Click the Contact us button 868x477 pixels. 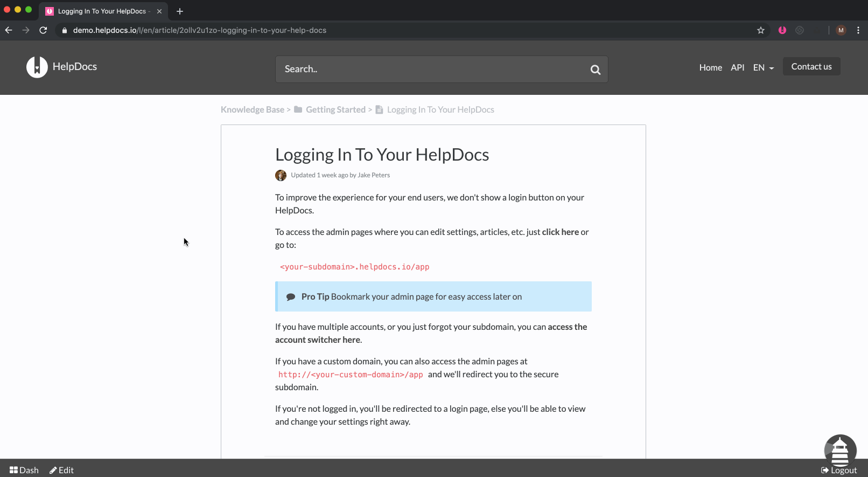[x=811, y=66]
